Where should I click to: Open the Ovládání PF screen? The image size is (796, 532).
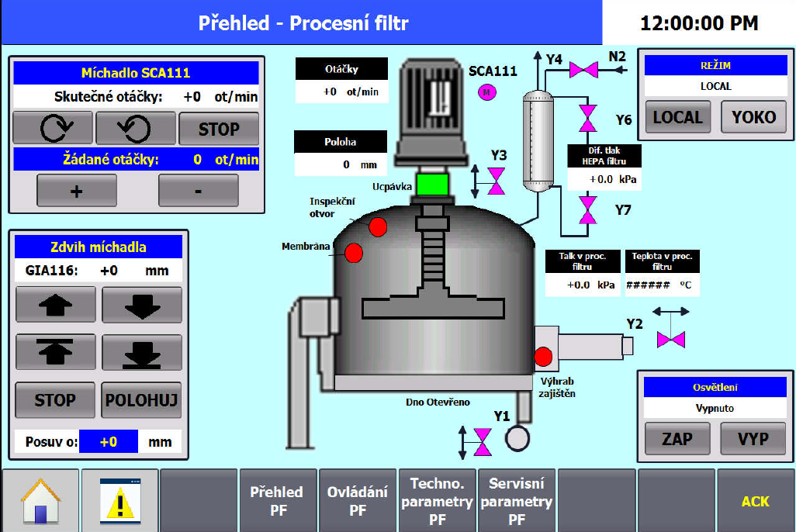coord(358,499)
